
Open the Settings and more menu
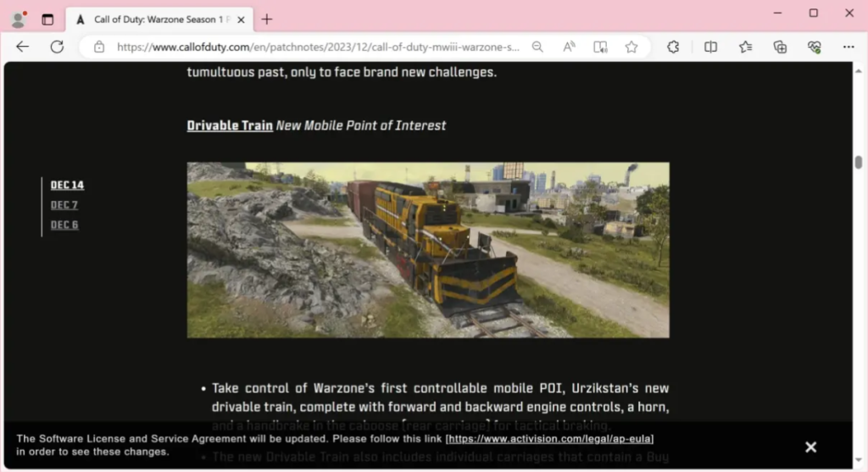tap(849, 47)
